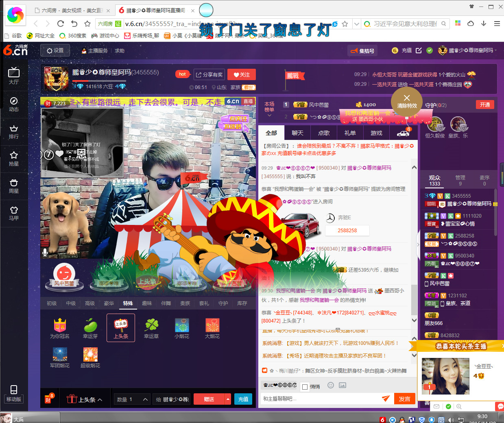The height and width of the screenshot is (423, 504).
Task: Expand the 上头条 gift selector arrow
Action: [x=100, y=400]
